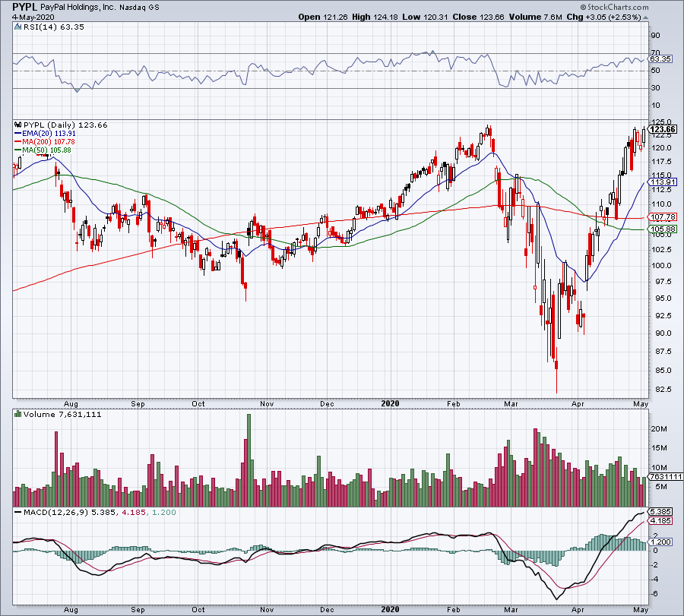Click the red line marker before MA(200)
This screenshot has width=684, height=616.
17,142
